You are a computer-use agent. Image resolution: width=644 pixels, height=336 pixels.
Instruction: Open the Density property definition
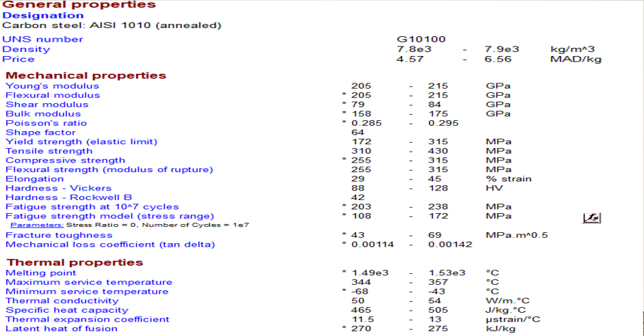26,49
